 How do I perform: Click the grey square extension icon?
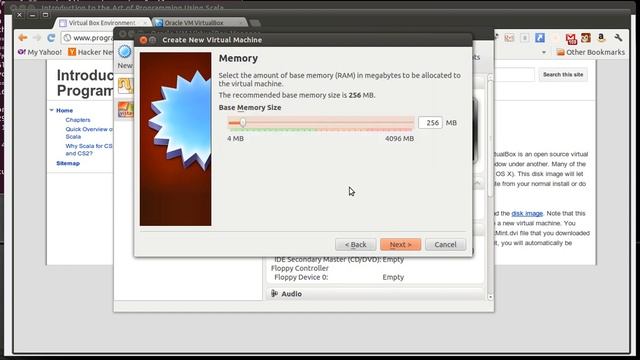tap(524, 38)
